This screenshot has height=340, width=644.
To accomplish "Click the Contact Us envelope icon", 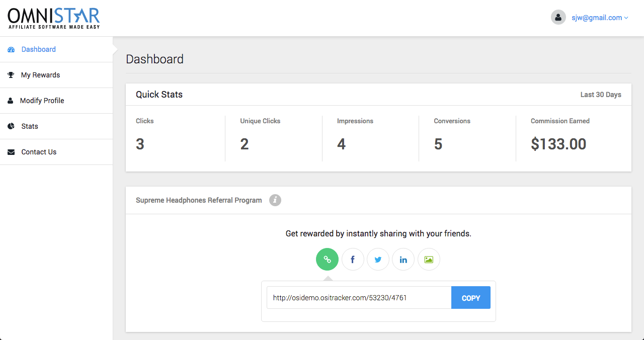I will 11,152.
